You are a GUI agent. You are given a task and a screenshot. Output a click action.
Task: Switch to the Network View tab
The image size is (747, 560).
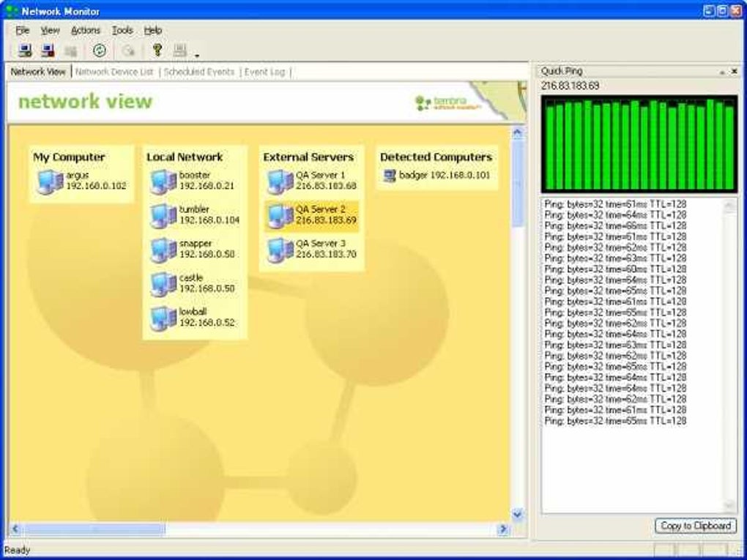click(x=38, y=72)
